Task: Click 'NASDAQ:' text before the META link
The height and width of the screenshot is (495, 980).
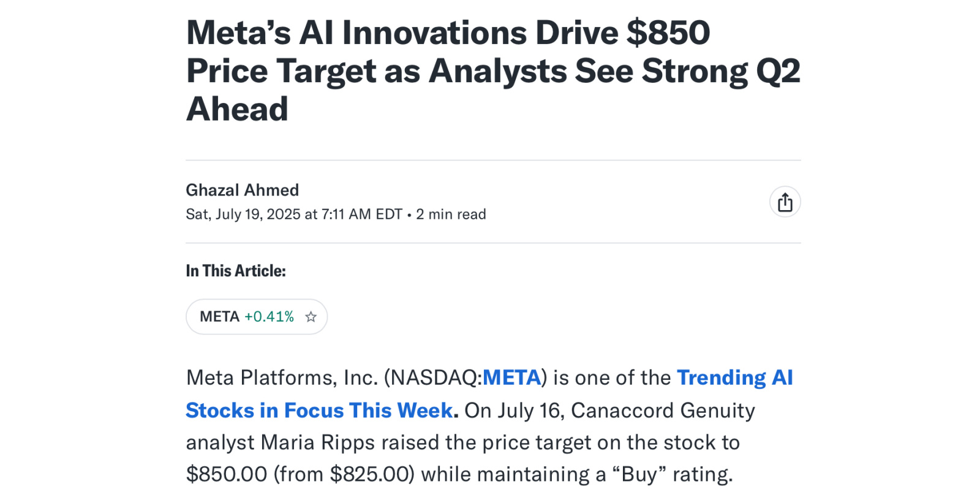Action: 437,377
